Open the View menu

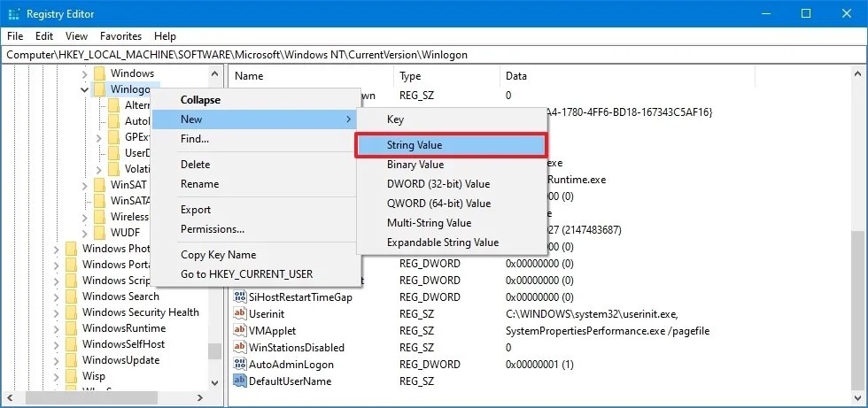[76, 36]
